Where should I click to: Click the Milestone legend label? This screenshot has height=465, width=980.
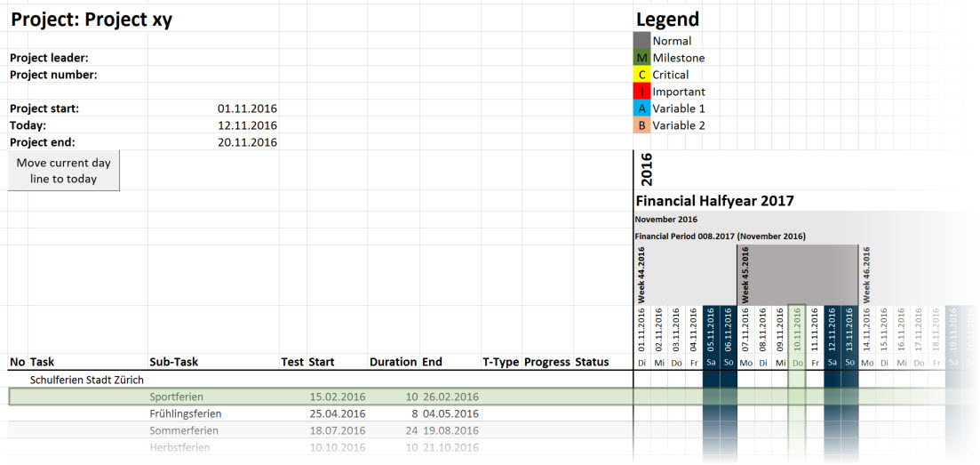pyautogui.click(x=679, y=58)
